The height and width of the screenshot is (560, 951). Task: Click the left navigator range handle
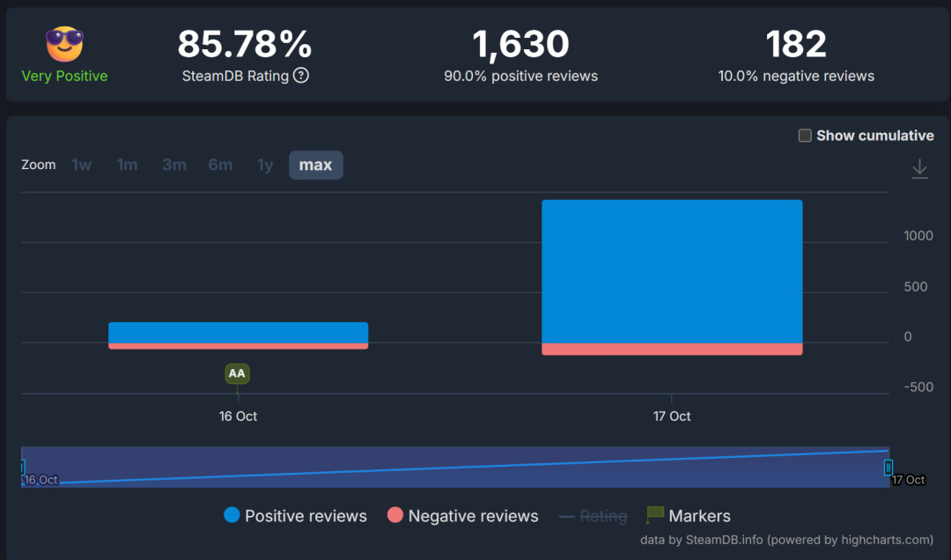22,468
